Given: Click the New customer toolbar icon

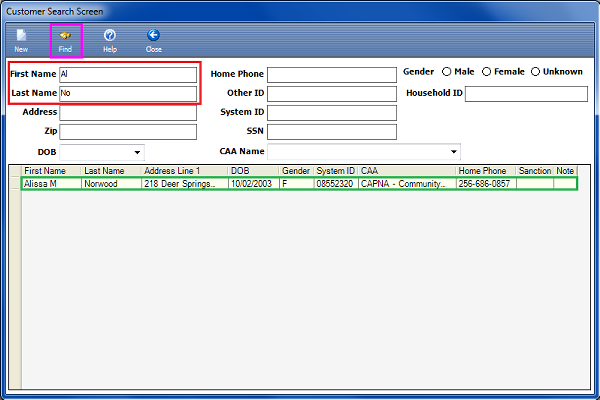Looking at the screenshot, I should coord(21,38).
